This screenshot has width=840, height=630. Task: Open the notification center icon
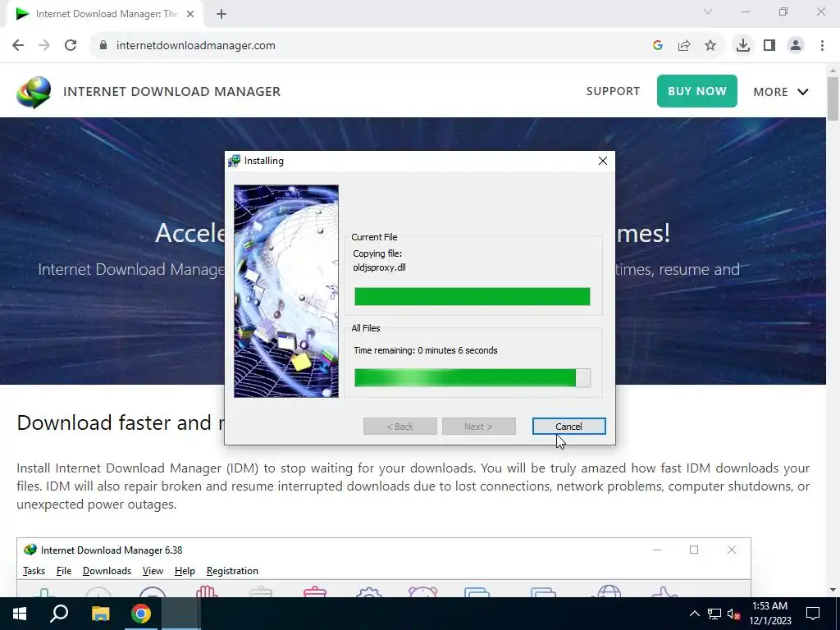pyautogui.click(x=813, y=614)
